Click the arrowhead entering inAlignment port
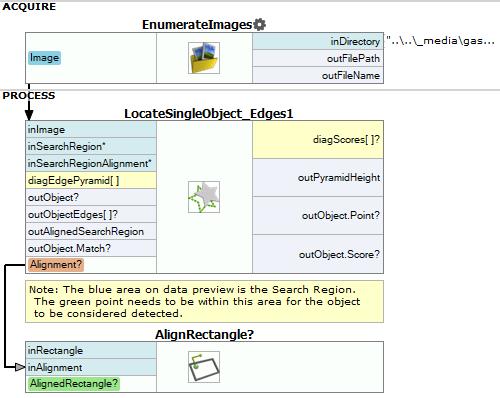The width and height of the screenshot is (500, 398). tap(20, 367)
